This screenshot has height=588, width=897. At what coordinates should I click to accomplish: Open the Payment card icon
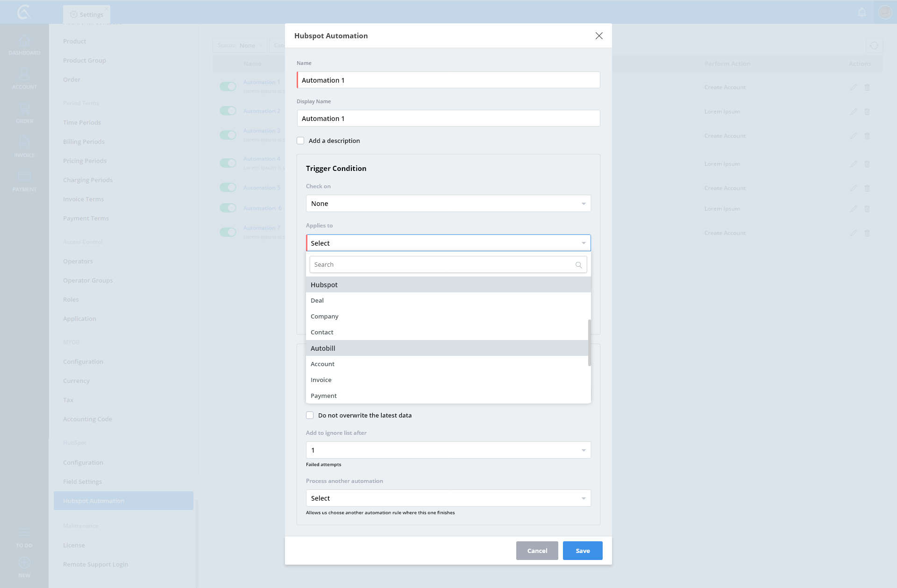(24, 176)
